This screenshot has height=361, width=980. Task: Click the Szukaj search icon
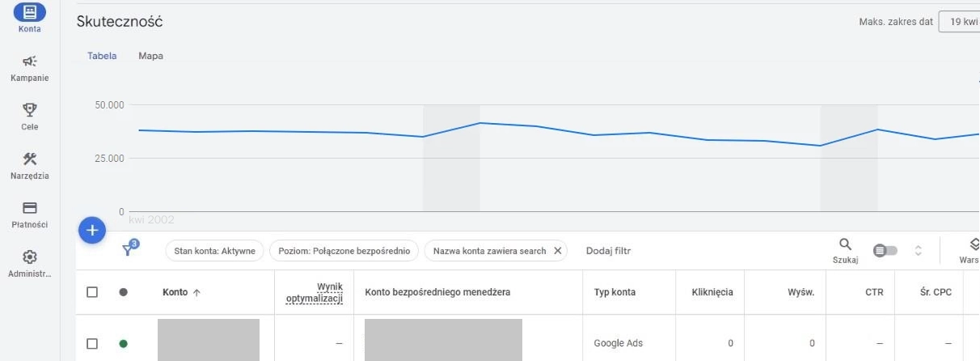pyautogui.click(x=845, y=244)
